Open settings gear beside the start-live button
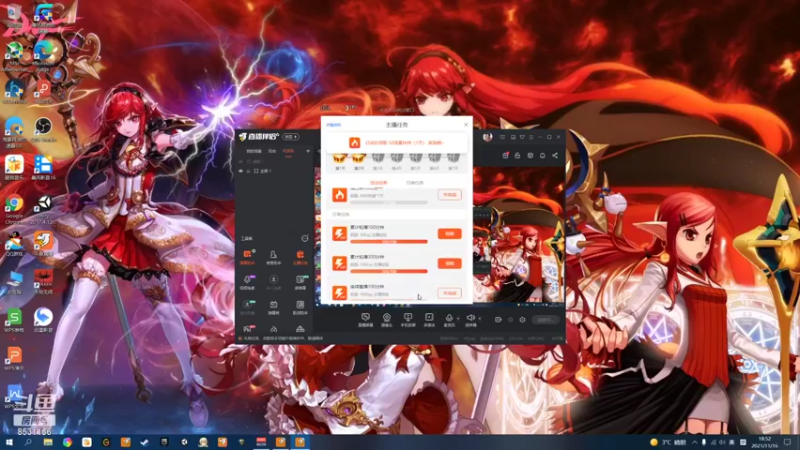 point(522,320)
